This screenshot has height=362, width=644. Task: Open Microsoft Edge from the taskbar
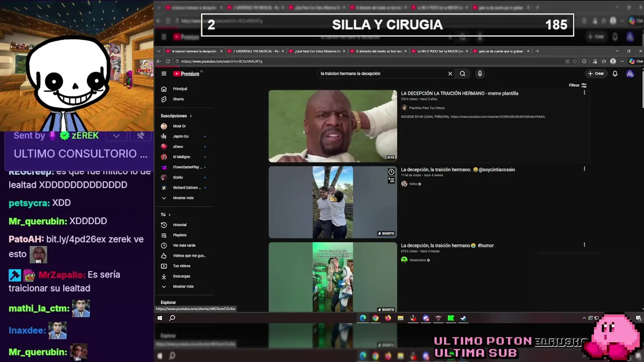pyautogui.click(x=363, y=318)
